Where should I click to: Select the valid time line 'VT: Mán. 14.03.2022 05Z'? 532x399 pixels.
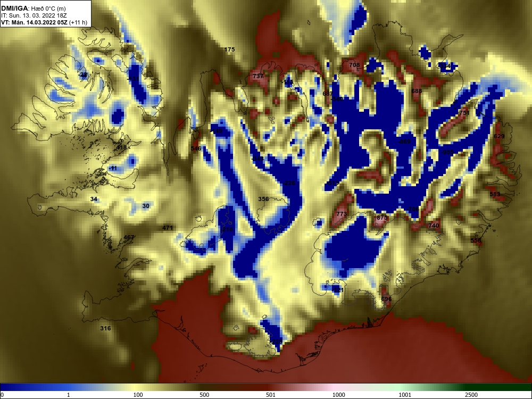point(34,23)
